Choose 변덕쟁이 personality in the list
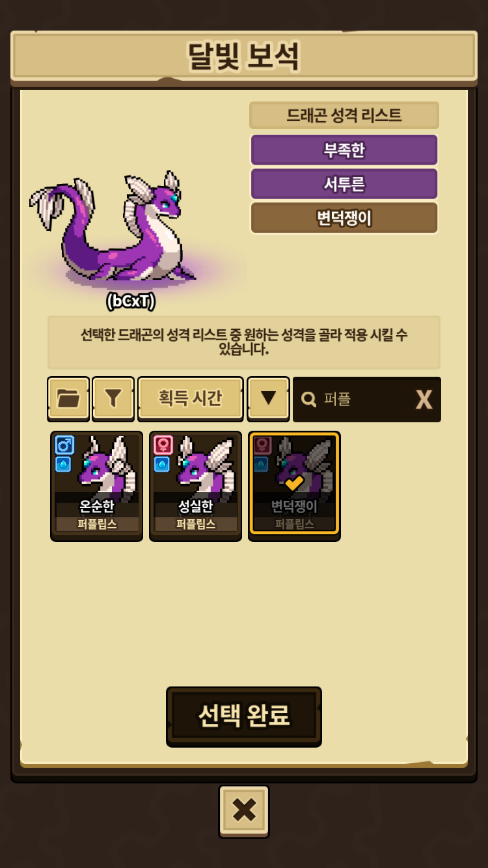 click(344, 218)
